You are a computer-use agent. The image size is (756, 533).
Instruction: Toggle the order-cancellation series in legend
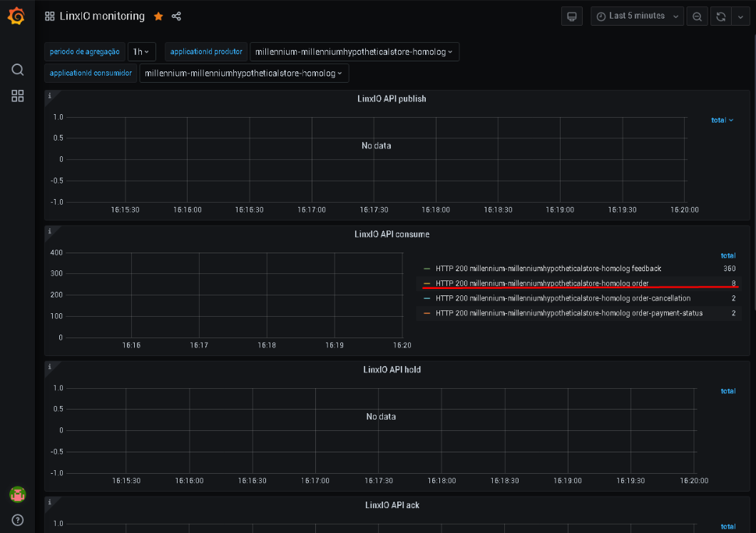(563, 298)
